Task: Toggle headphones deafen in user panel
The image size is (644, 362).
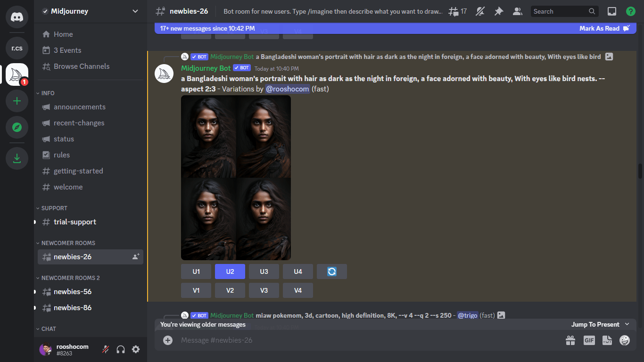Action: [121, 349]
